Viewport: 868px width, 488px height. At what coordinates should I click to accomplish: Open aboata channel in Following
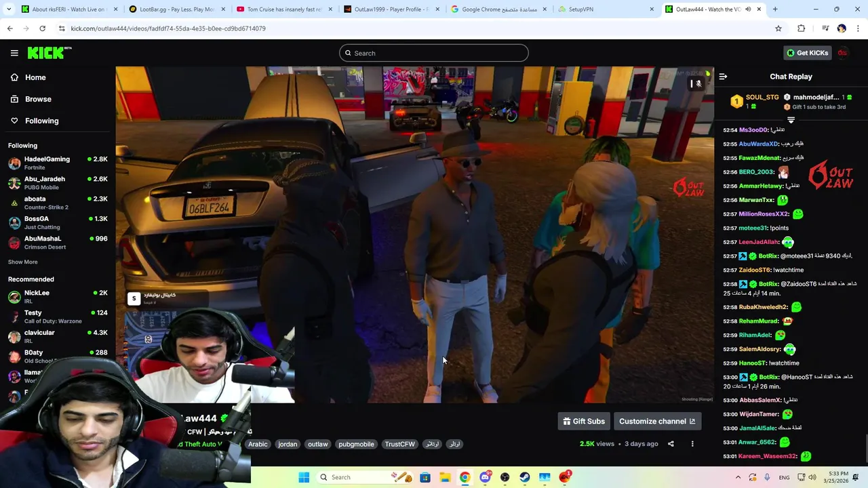click(58, 203)
